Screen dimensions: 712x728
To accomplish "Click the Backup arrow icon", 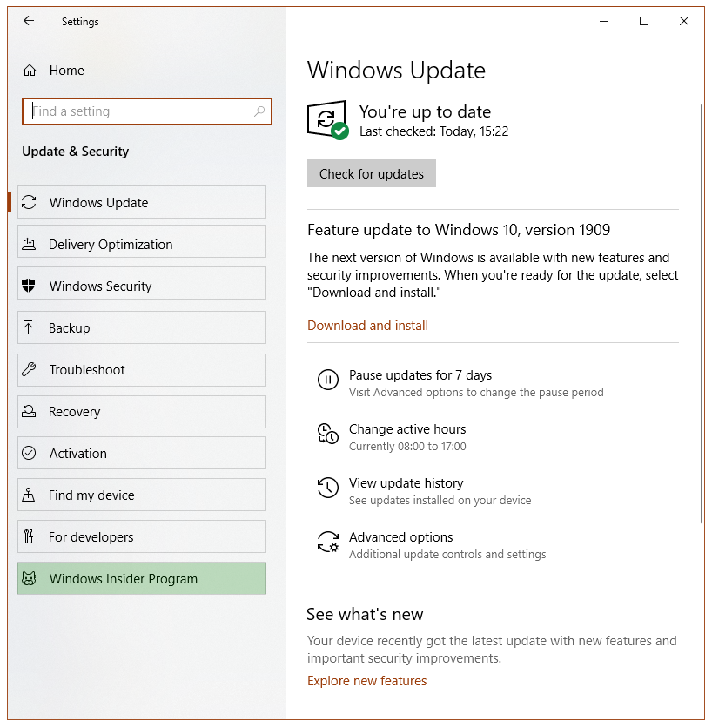I will [x=29, y=327].
